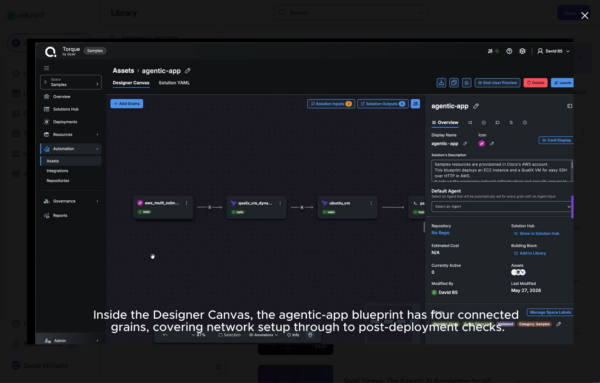
Task: Select the aws_multi_subn grain node
Action: [163, 207]
